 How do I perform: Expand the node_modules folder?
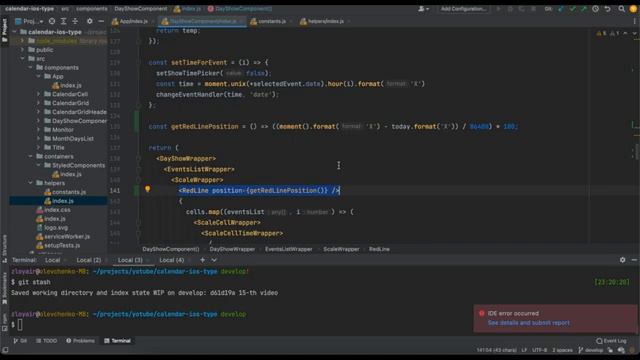click(x=22, y=41)
